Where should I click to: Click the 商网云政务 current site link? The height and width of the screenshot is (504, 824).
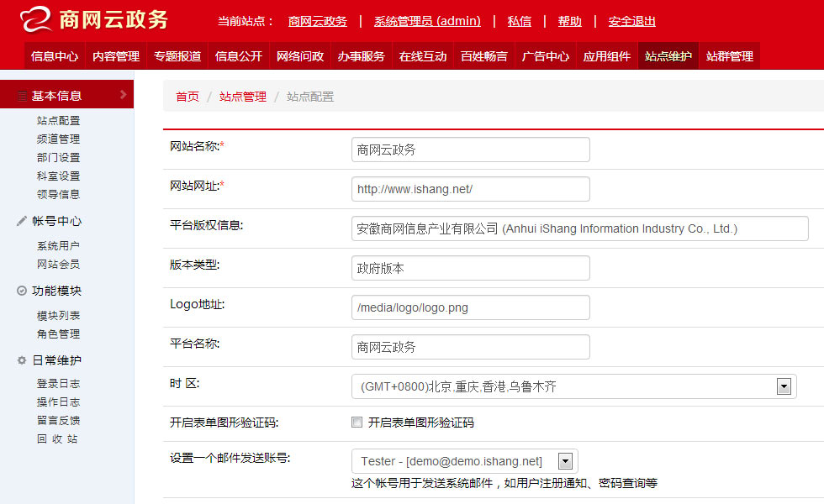(x=318, y=21)
